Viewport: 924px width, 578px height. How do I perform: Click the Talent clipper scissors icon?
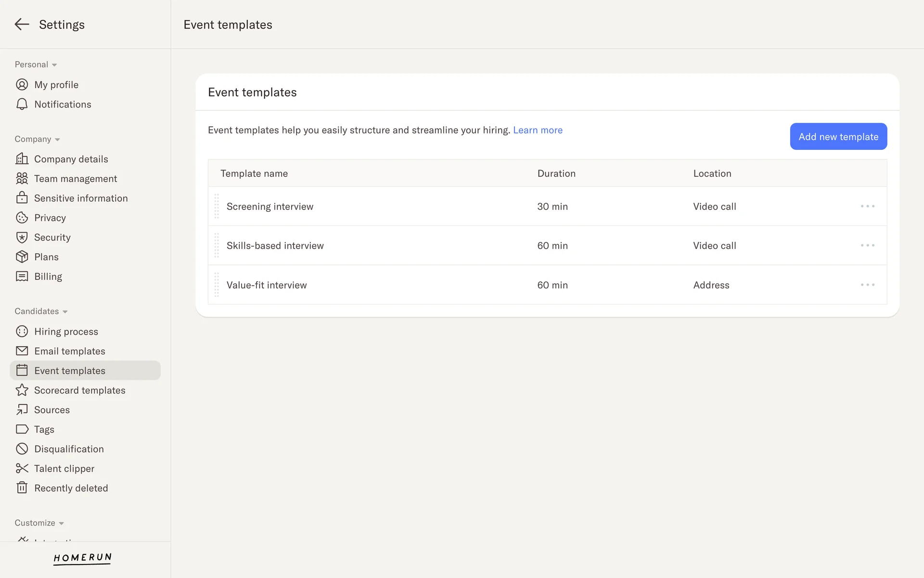click(22, 468)
